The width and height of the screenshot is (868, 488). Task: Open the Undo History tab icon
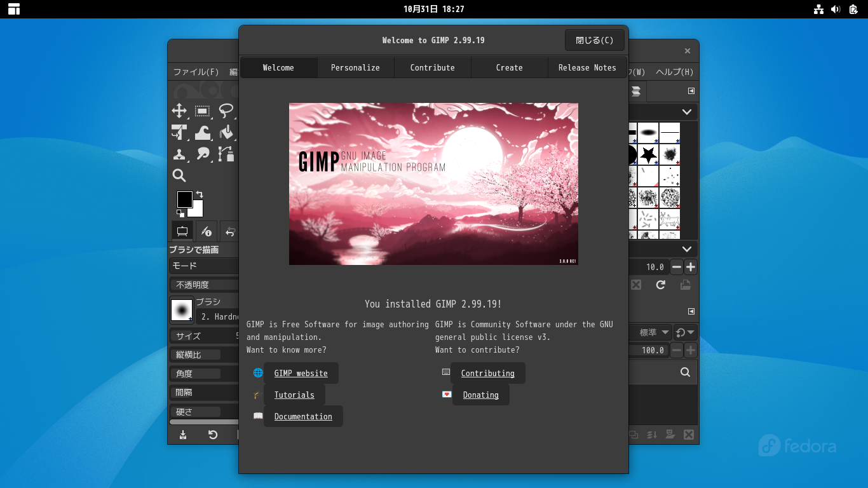230,231
